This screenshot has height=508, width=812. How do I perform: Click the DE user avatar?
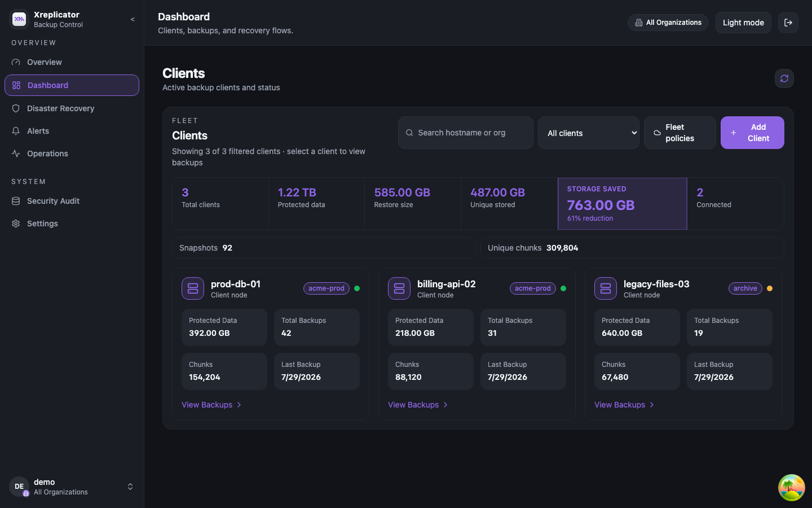point(19,487)
